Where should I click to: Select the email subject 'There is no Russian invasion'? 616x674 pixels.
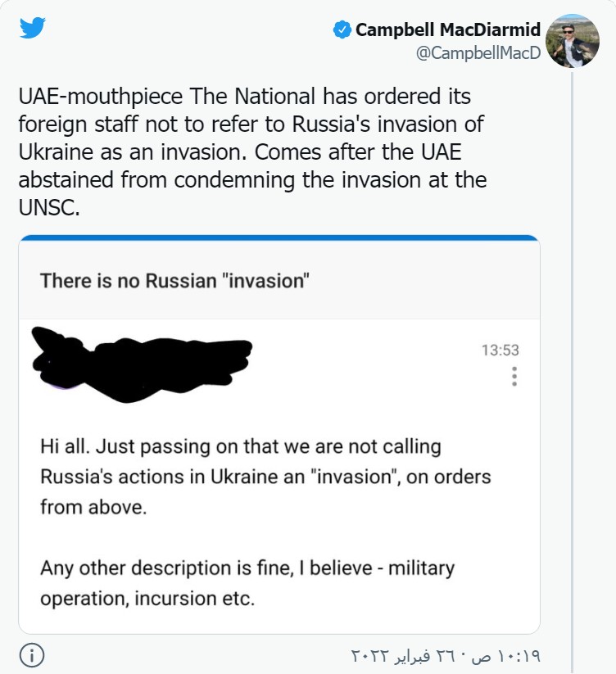(x=174, y=281)
